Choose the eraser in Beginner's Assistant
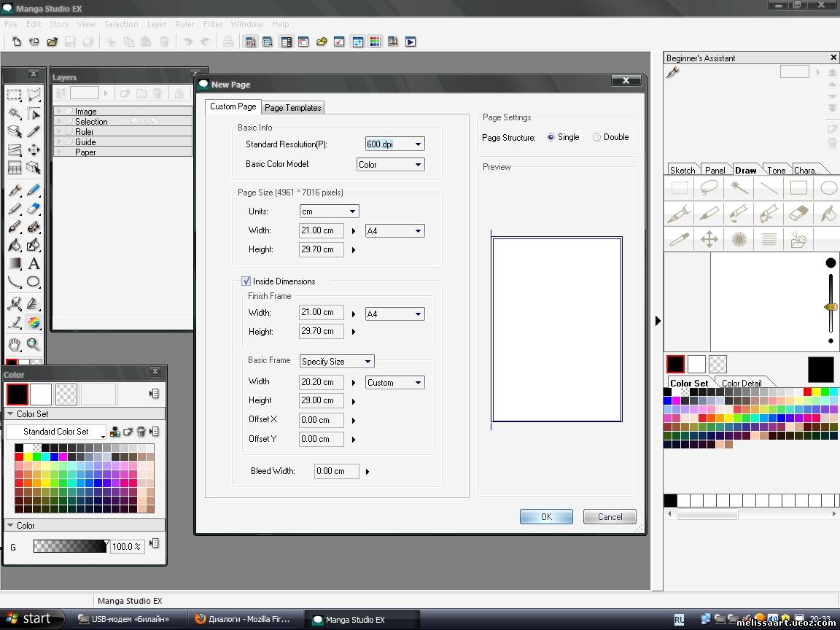Viewport: 840px width, 630px height. point(798,214)
